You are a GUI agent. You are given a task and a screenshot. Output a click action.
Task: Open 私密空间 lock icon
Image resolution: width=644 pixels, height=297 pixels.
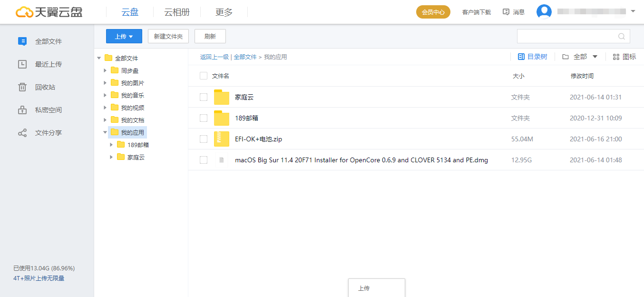coord(22,110)
